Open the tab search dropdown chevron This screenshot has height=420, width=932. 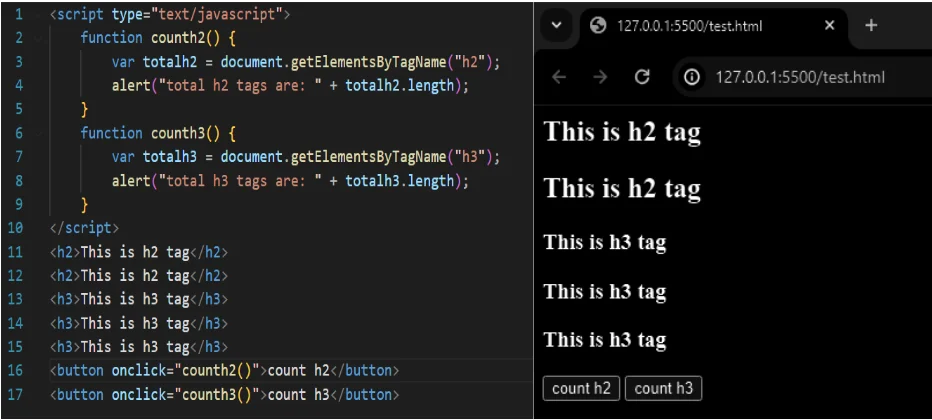[x=557, y=26]
